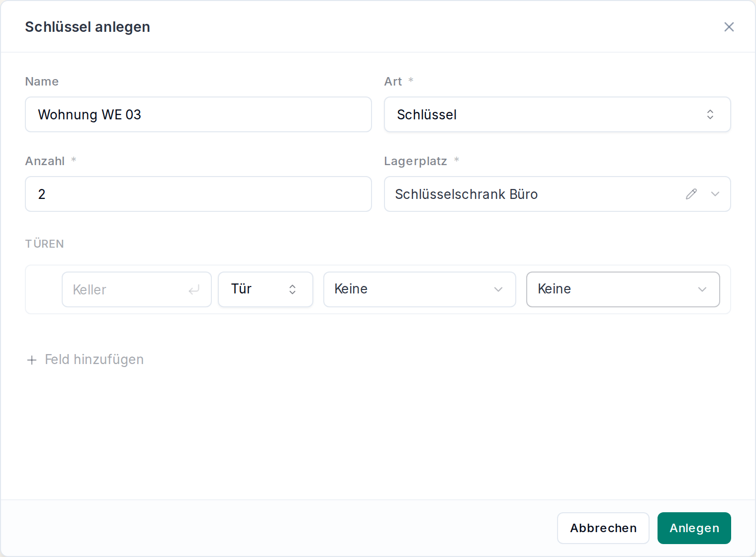Click the up-down arrows in Art selector
The width and height of the screenshot is (756, 557).
pos(710,114)
